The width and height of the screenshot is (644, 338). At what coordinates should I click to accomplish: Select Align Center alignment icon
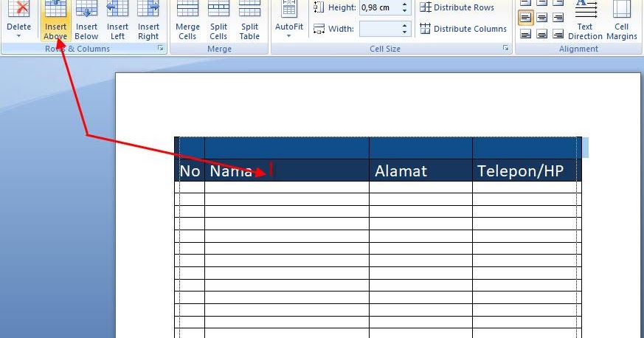[542, 18]
